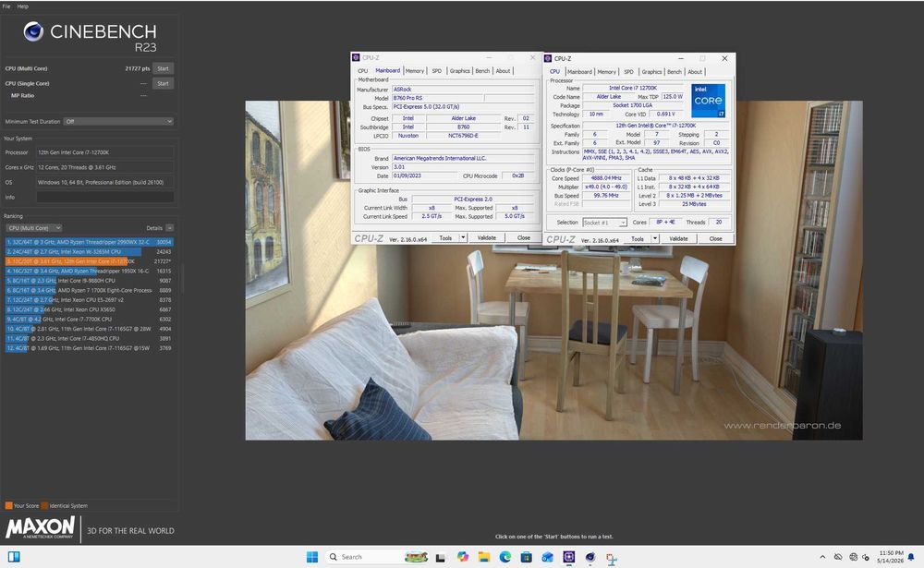
Task: Select the orange Core i7-12700K ranking row
Action: coord(89,261)
